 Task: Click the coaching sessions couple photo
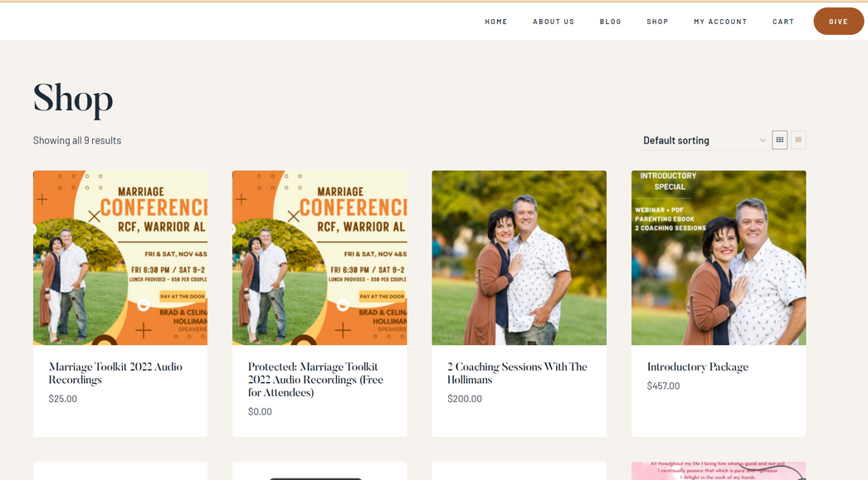pos(519,258)
